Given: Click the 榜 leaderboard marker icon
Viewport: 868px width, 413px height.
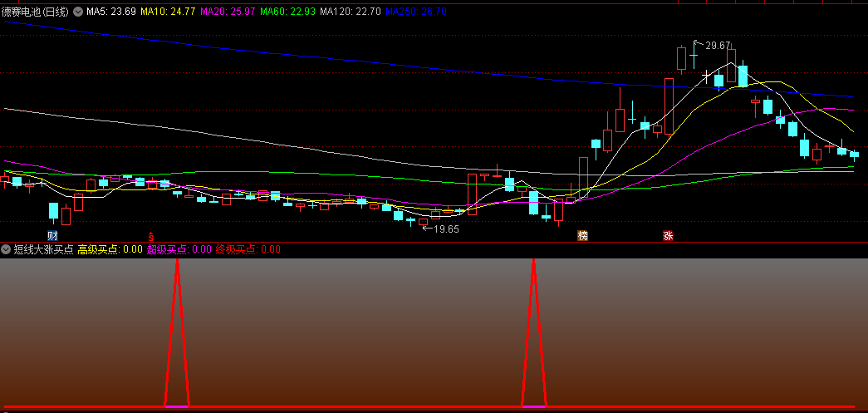Looking at the screenshot, I should tap(582, 236).
